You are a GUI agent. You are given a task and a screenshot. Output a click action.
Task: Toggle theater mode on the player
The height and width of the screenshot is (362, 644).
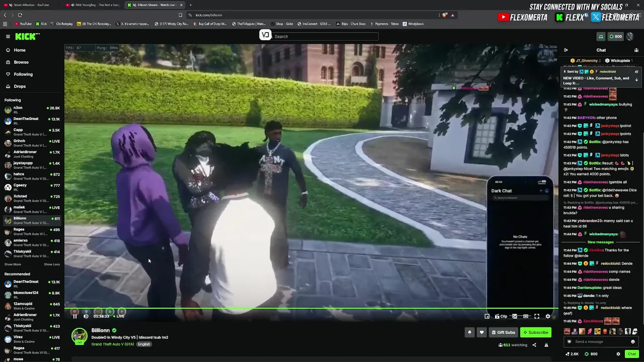pos(526,316)
